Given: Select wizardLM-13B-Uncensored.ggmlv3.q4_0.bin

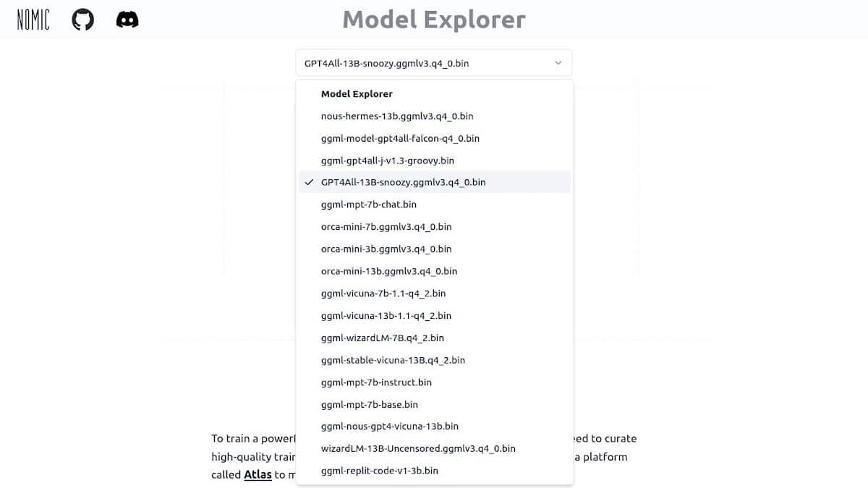Looking at the screenshot, I should click(x=418, y=448).
